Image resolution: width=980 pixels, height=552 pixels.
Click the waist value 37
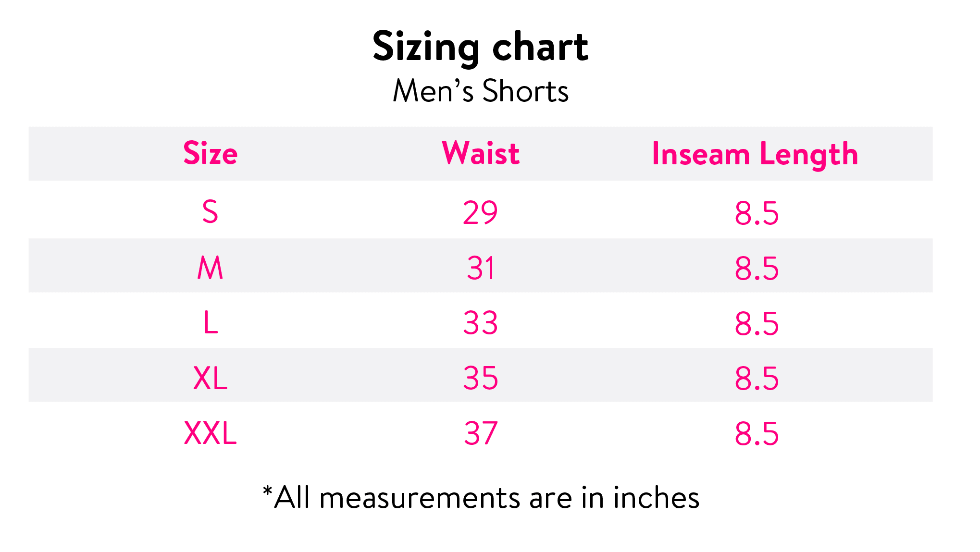coord(480,433)
